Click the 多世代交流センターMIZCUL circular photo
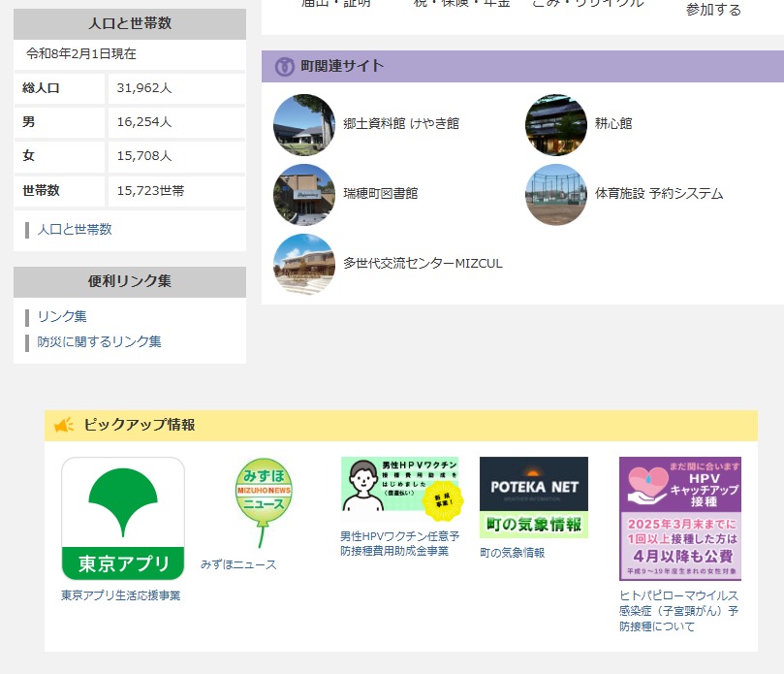This screenshot has width=784, height=674. point(304,264)
